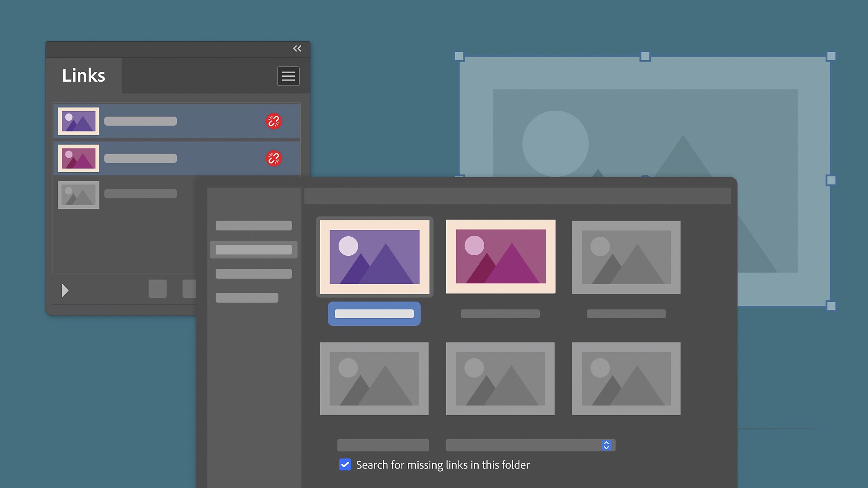The width and height of the screenshot is (868, 488).
Task: Select the Links tab
Action: tap(84, 76)
